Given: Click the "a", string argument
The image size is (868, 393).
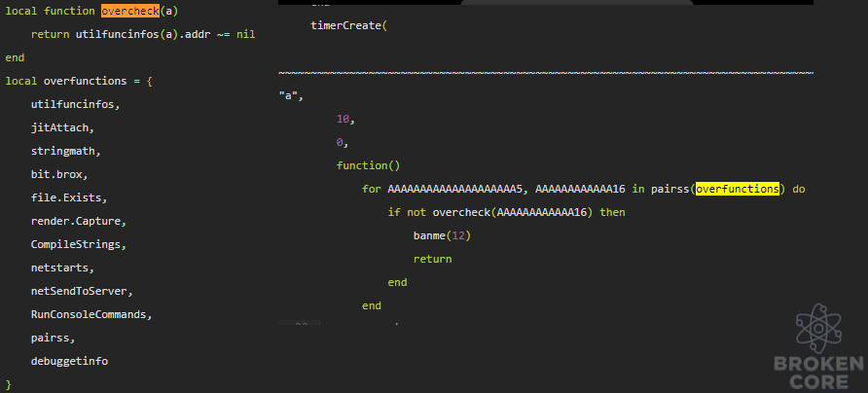Looking at the screenshot, I should point(291,95).
